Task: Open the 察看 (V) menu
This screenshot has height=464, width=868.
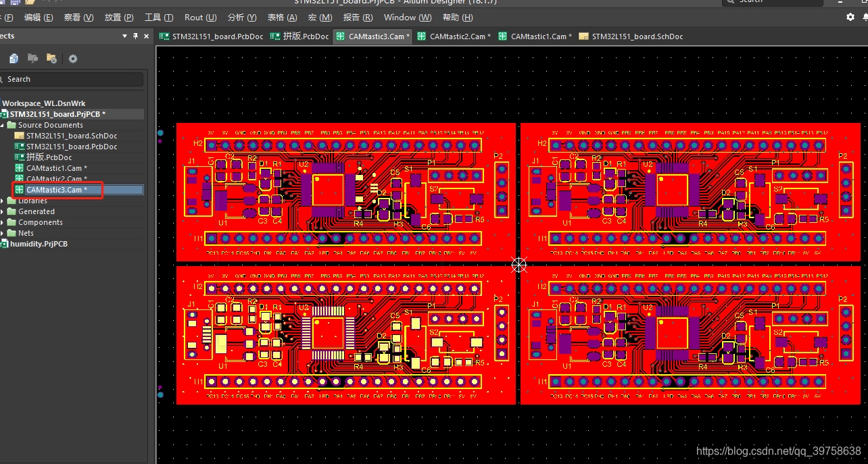Action: coord(78,18)
